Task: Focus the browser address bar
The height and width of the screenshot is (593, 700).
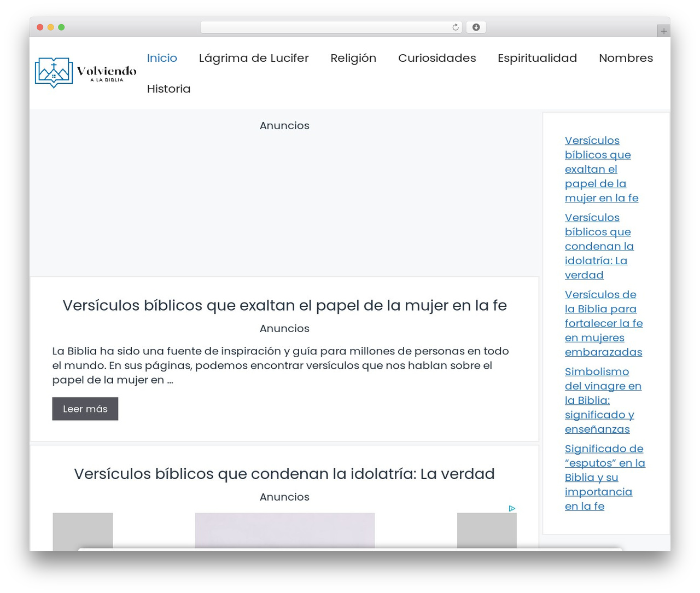Action: [x=331, y=27]
